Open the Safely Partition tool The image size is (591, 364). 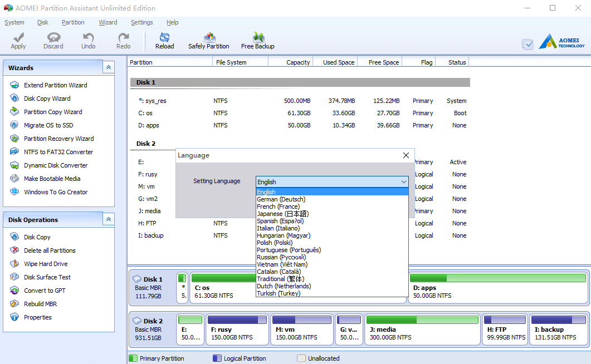coord(209,41)
